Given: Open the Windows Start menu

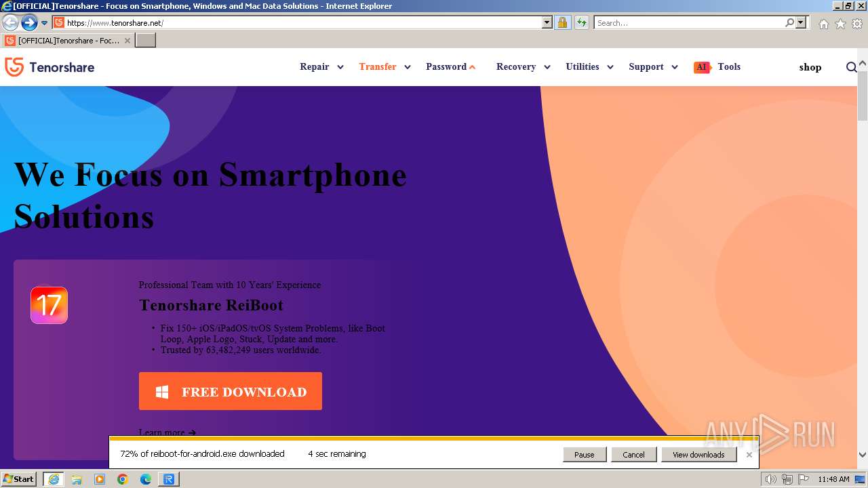Looking at the screenshot, I should coord(19,479).
